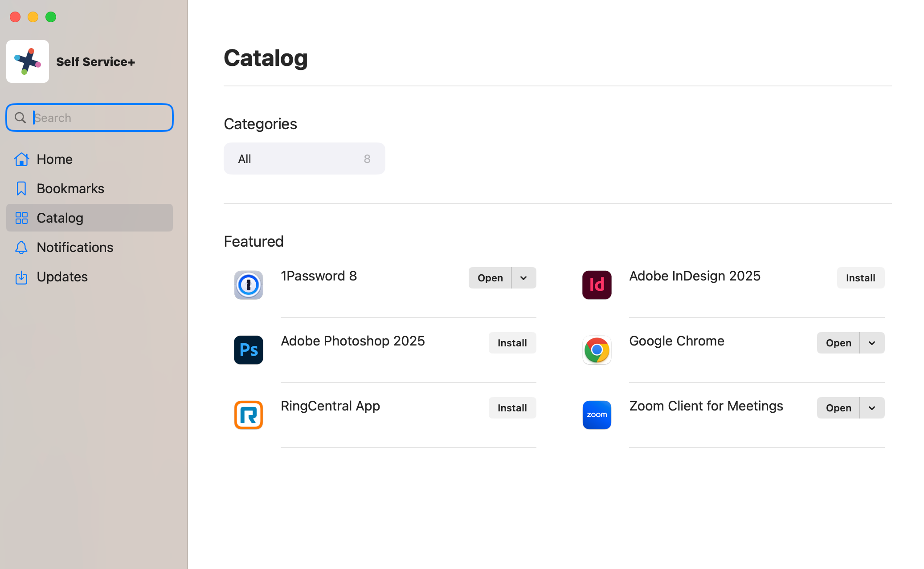Install Adobe InDesign 2025
The height and width of the screenshot is (569, 924).
861,278
